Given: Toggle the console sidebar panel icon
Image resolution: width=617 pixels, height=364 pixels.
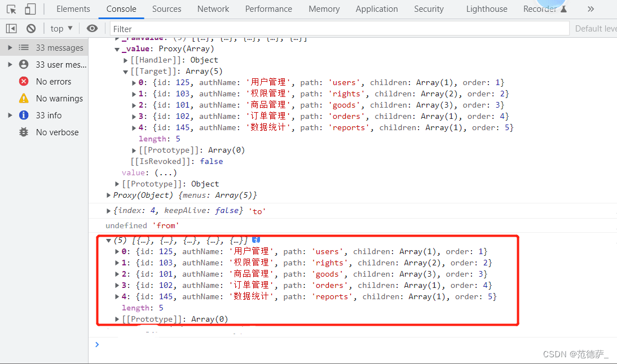Looking at the screenshot, I should click(x=11, y=28).
